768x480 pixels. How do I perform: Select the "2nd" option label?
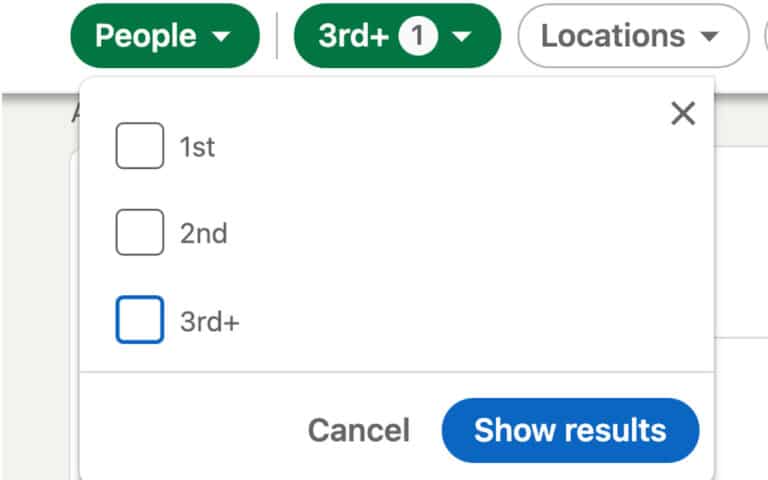(x=203, y=234)
